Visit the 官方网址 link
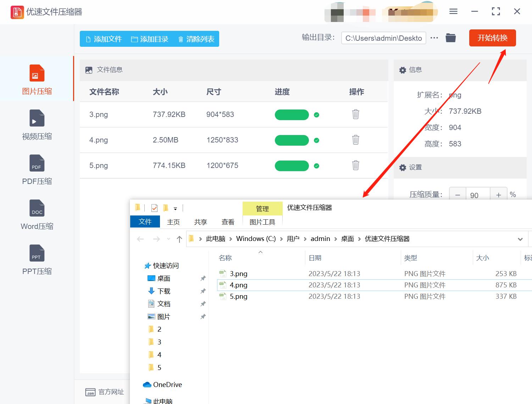532x404 pixels. [110, 392]
